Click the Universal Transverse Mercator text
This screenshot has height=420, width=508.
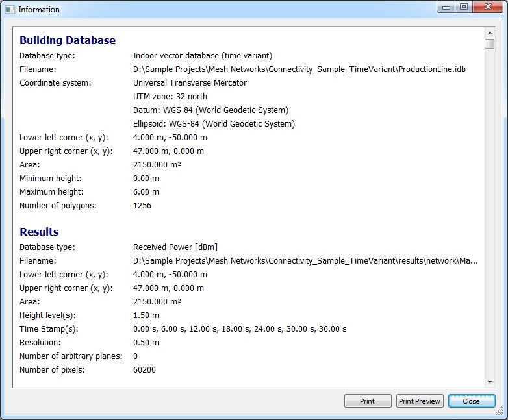pos(190,83)
